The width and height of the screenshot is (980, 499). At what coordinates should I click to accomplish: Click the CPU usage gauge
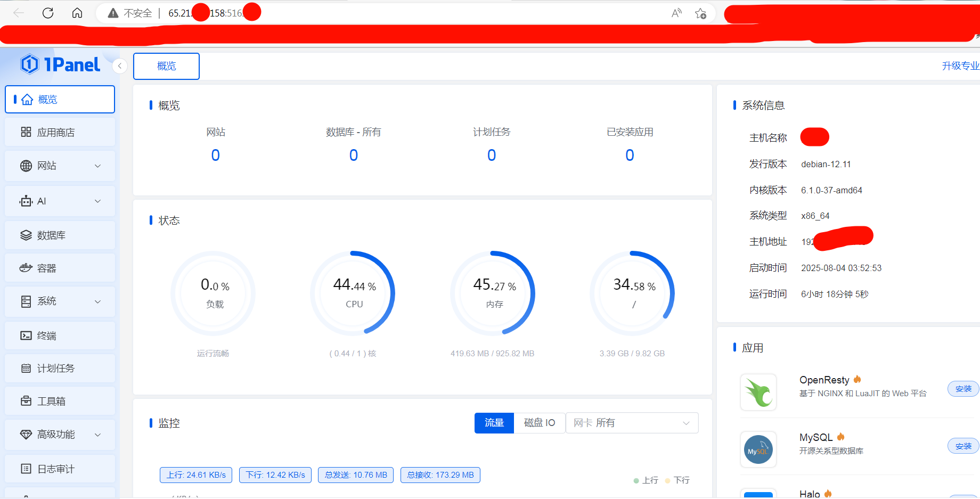pyautogui.click(x=353, y=293)
